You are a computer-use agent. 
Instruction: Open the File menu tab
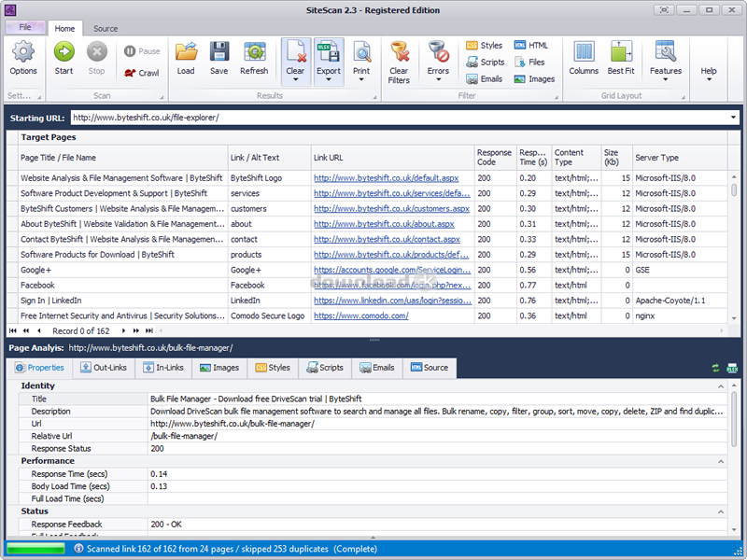pyautogui.click(x=25, y=27)
